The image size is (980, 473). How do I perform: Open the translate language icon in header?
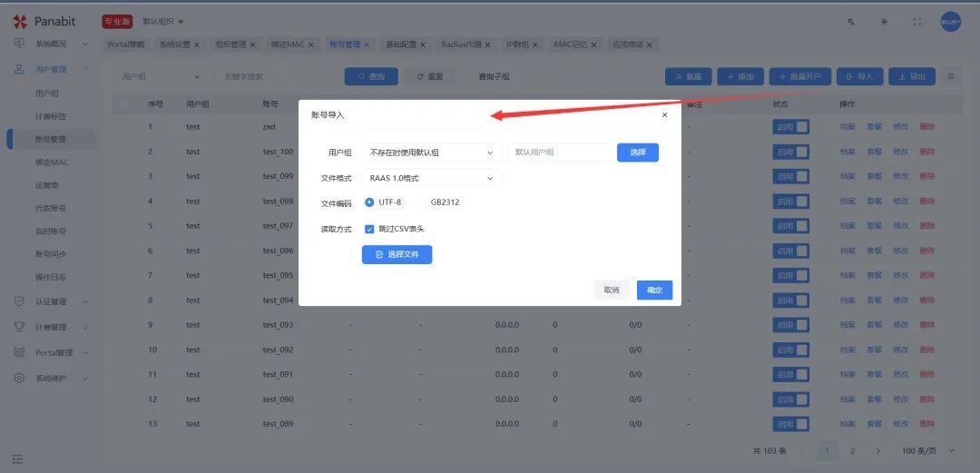click(850, 21)
